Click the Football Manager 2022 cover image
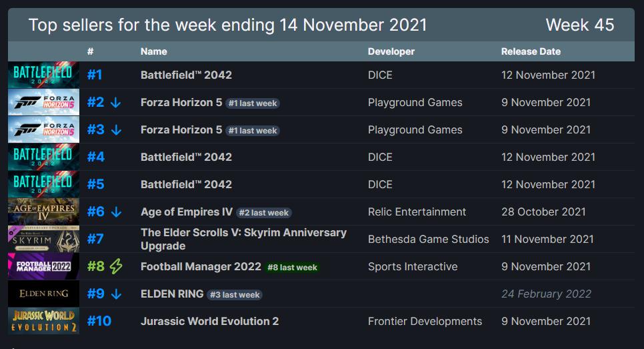Screen dimensions: 644x349 (x=43, y=266)
